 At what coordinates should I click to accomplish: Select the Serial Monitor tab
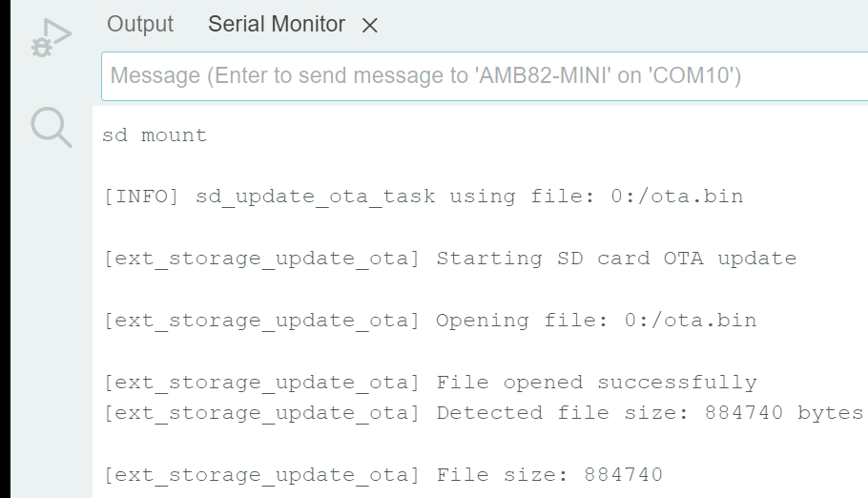coord(277,25)
